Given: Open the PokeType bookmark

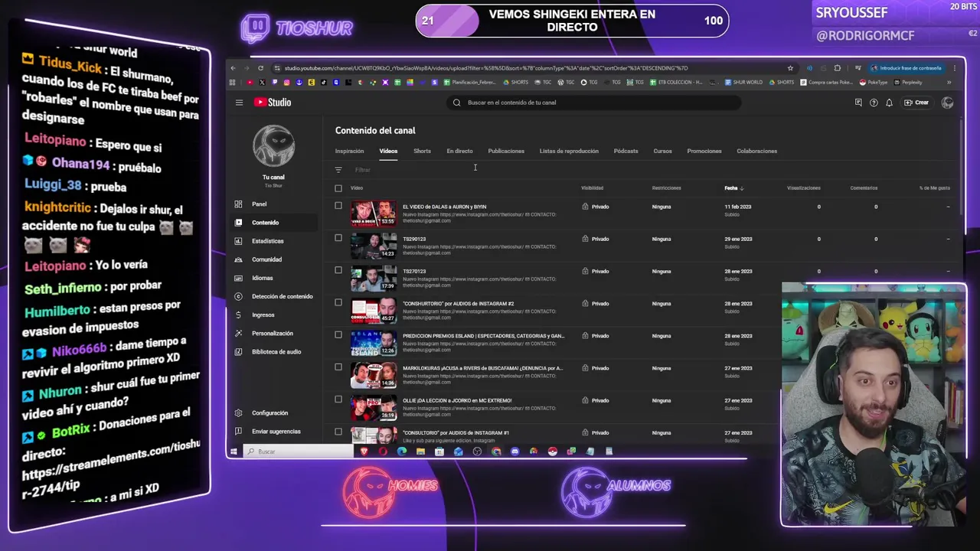Looking at the screenshot, I should 873,83.
